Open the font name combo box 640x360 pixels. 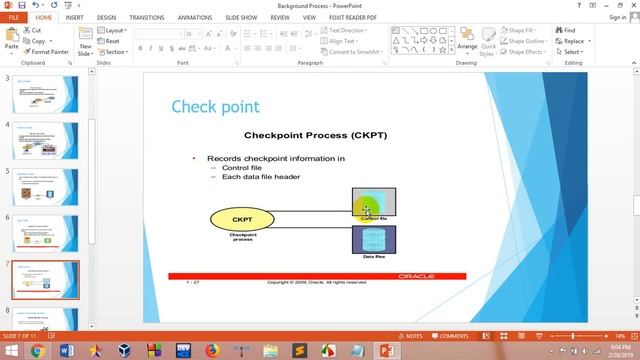(x=159, y=34)
